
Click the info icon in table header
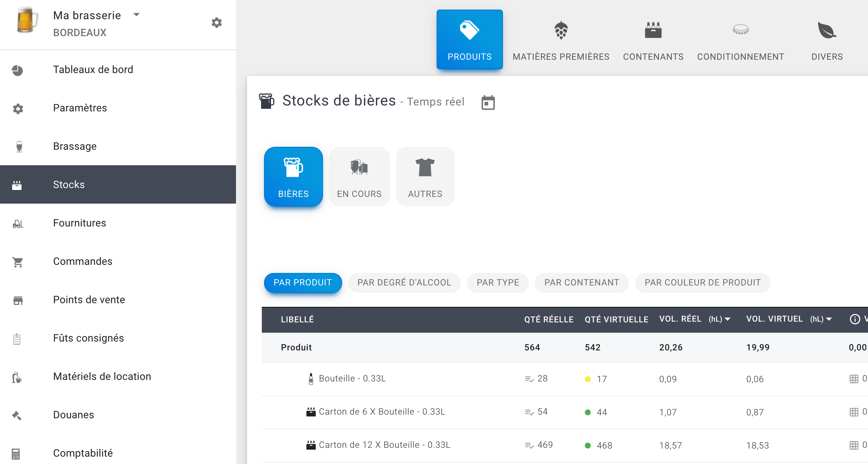pyautogui.click(x=855, y=319)
